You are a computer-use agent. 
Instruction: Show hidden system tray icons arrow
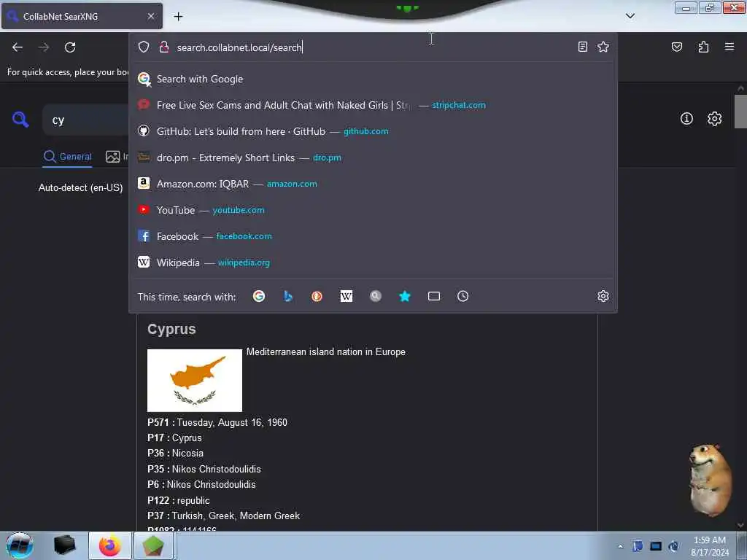620,546
